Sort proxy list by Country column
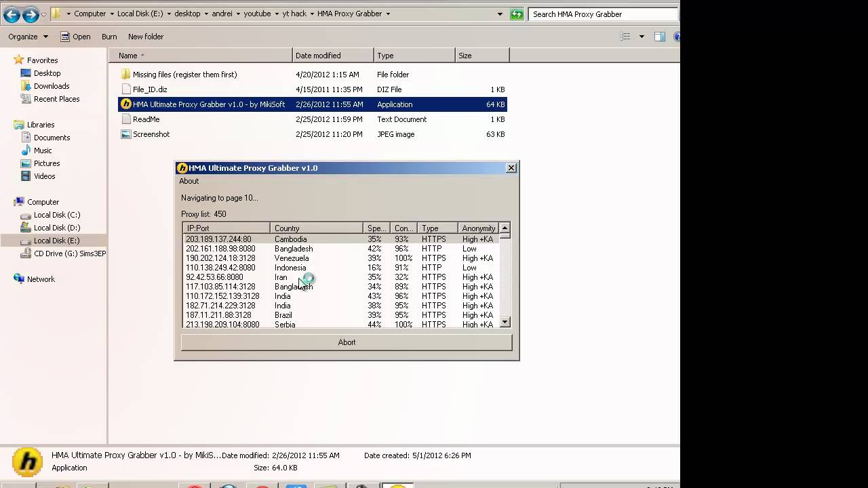 pyautogui.click(x=317, y=228)
